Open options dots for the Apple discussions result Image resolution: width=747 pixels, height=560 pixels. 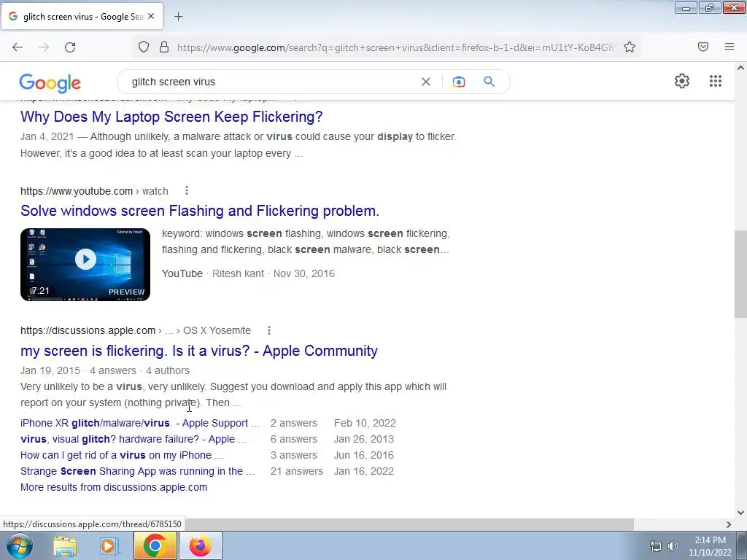(269, 330)
